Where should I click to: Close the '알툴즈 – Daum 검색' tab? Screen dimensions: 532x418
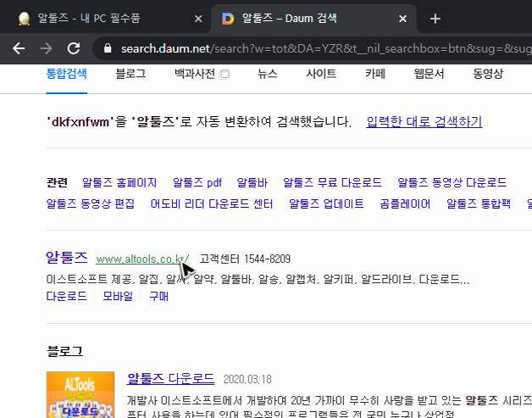[402, 19]
